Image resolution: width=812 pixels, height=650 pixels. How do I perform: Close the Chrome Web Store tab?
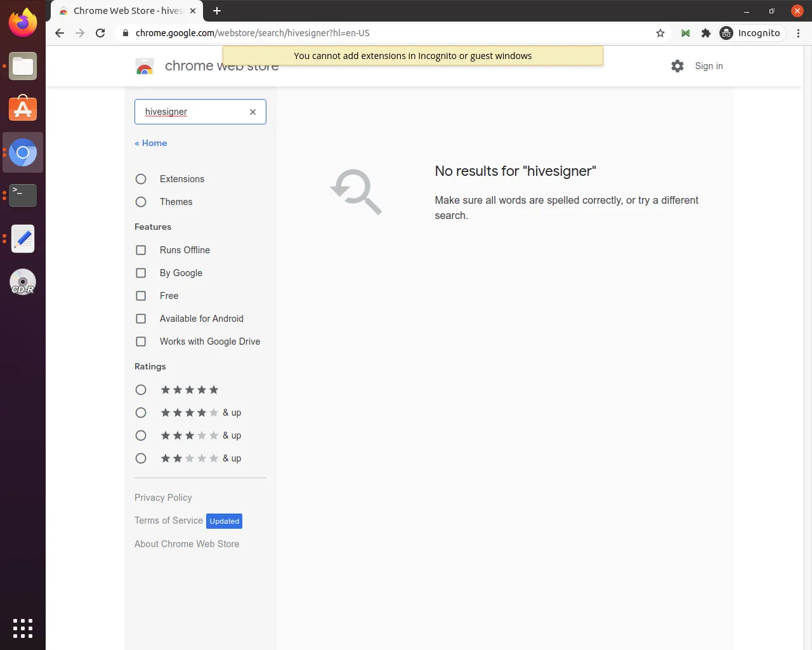pyautogui.click(x=193, y=11)
